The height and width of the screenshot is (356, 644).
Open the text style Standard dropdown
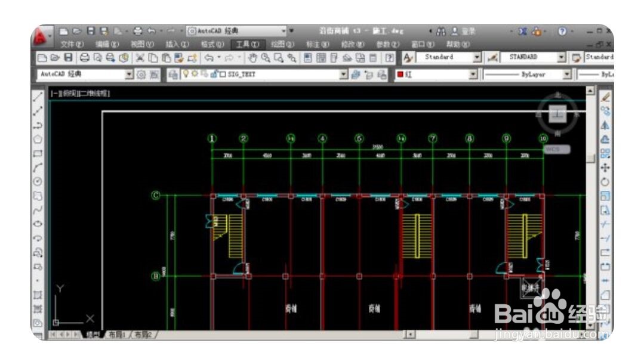click(477, 57)
